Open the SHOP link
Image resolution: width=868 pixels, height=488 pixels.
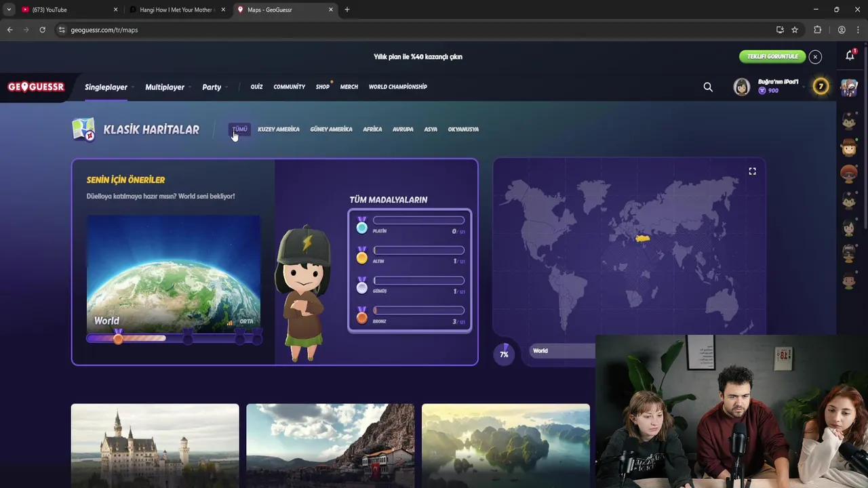[x=322, y=87]
